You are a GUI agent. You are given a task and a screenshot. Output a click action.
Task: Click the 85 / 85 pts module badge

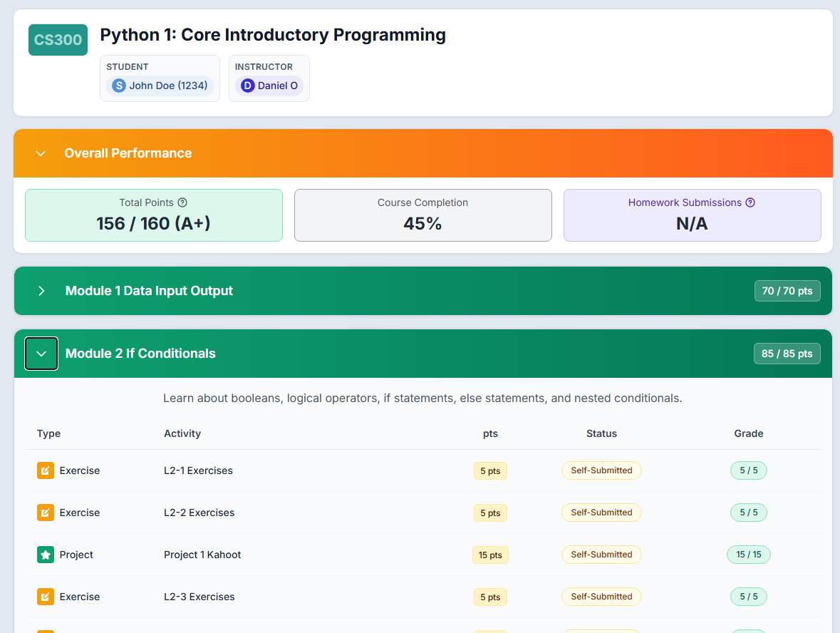point(787,354)
